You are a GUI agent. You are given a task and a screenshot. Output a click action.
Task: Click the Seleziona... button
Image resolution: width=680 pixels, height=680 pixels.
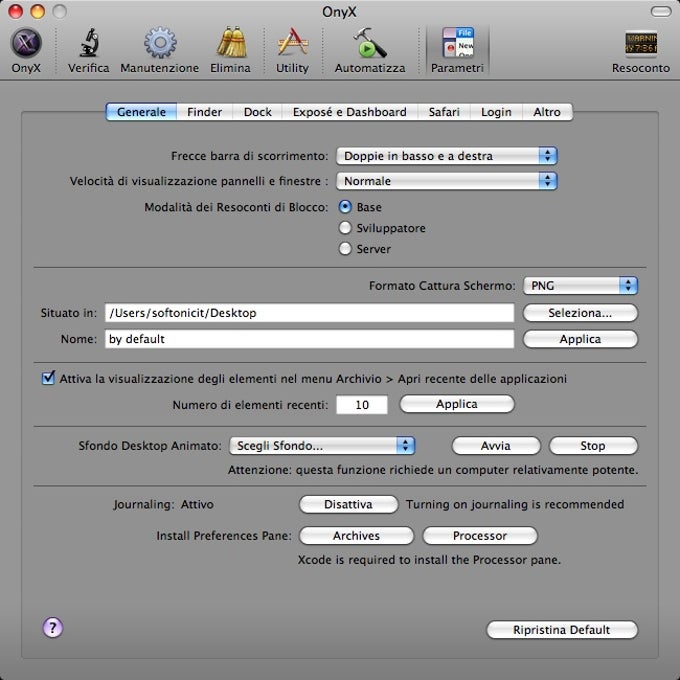coord(580,313)
